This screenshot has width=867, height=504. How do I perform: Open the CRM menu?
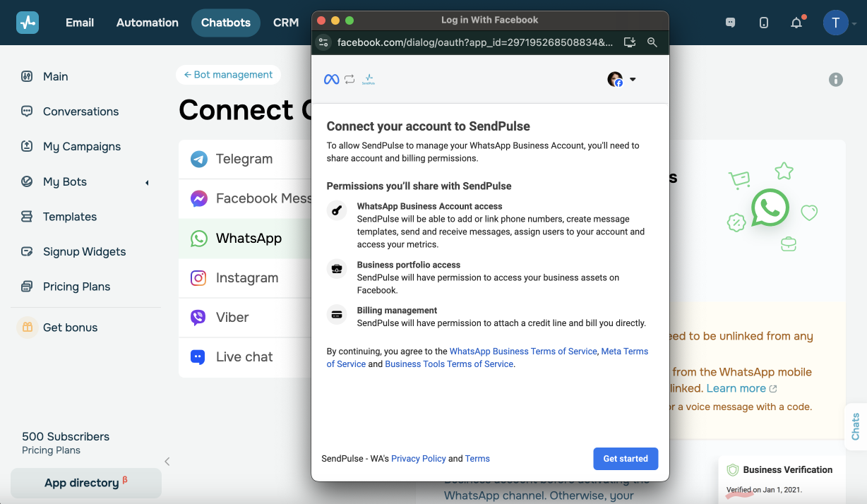pyautogui.click(x=286, y=23)
